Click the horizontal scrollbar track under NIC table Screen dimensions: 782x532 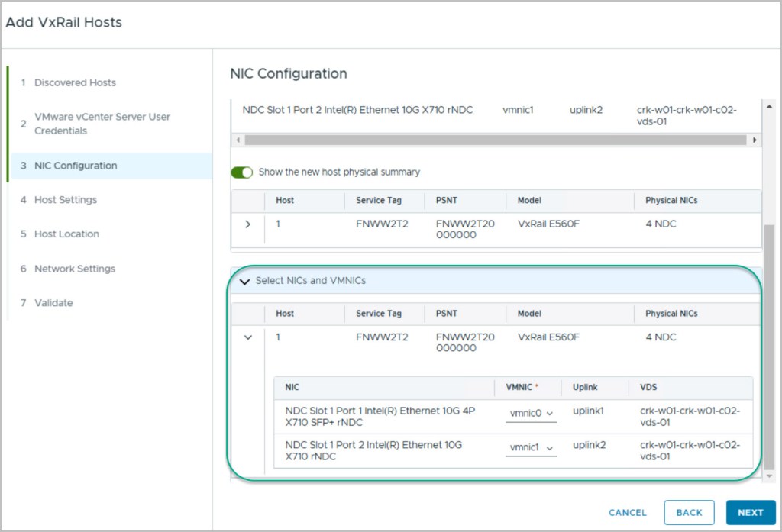(496, 140)
